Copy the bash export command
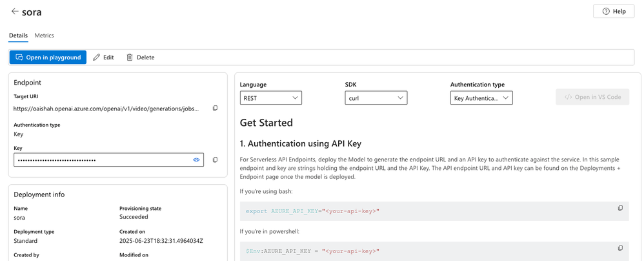 click(621, 208)
